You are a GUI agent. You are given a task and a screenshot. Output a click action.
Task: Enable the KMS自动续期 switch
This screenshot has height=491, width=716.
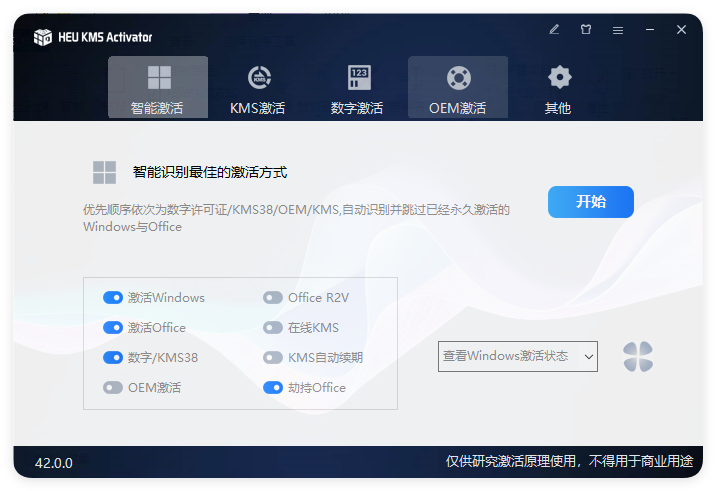pos(273,358)
